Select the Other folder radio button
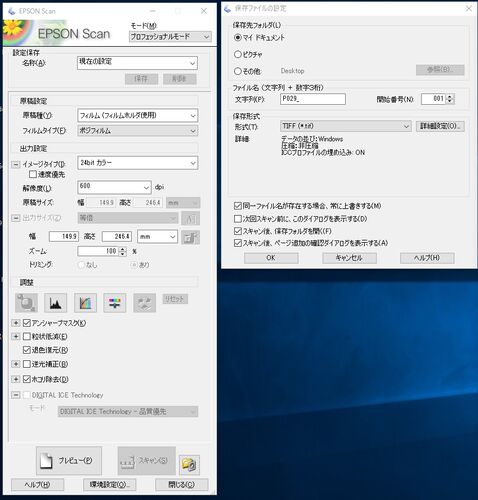Image resolution: width=478 pixels, height=500 pixels. click(x=238, y=71)
